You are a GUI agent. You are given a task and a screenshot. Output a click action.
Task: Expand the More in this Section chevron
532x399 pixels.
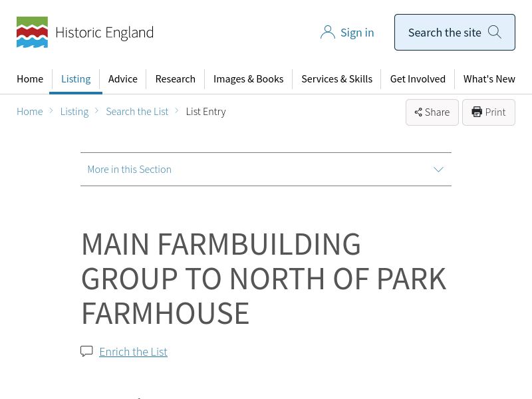click(438, 170)
